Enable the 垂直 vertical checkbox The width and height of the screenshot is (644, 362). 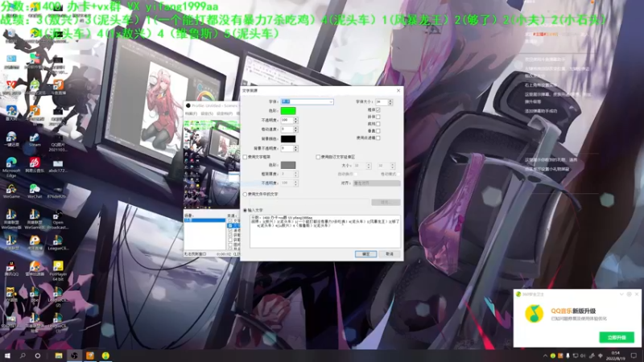click(378, 131)
